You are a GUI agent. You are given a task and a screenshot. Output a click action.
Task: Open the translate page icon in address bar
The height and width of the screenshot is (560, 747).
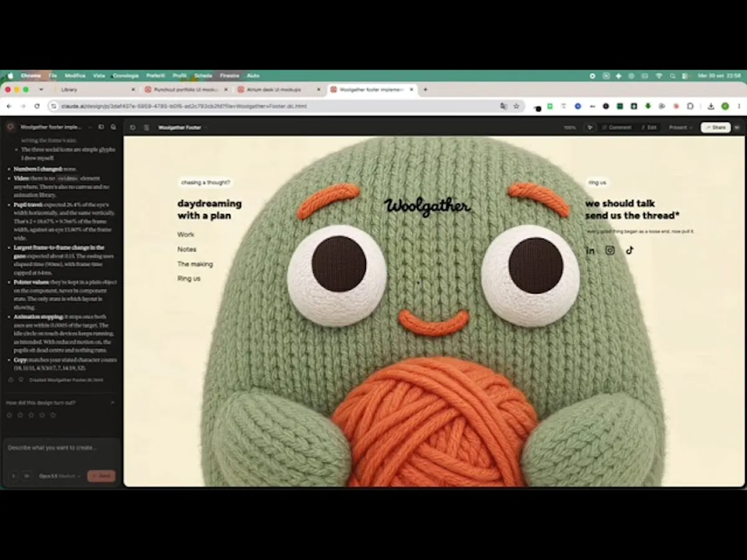pos(504,106)
